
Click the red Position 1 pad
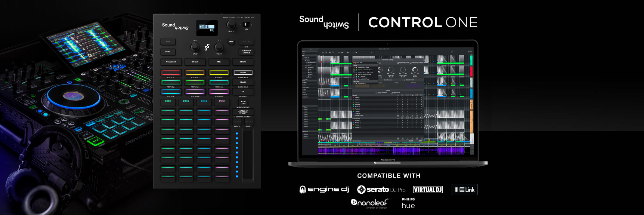pos(171,73)
